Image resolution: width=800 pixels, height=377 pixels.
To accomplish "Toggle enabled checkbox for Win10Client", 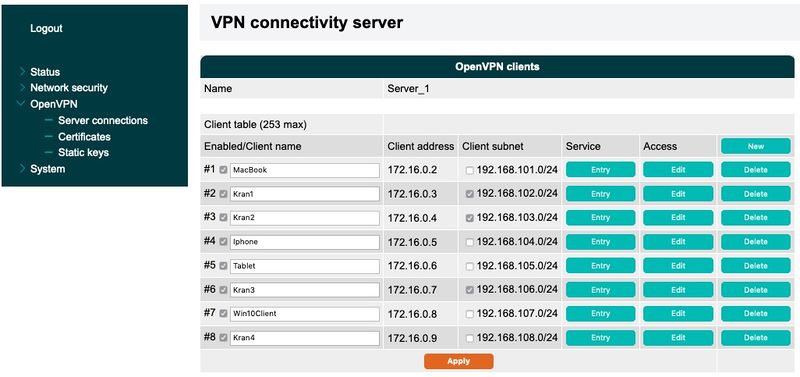I will [223, 314].
